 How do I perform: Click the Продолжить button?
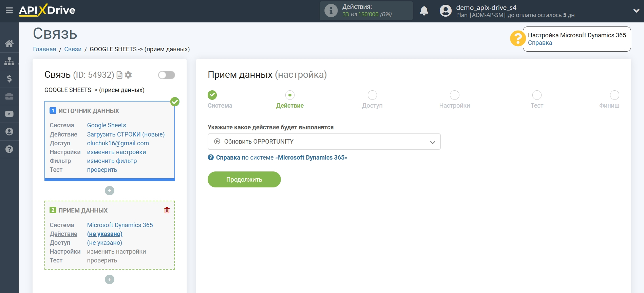coord(244,179)
